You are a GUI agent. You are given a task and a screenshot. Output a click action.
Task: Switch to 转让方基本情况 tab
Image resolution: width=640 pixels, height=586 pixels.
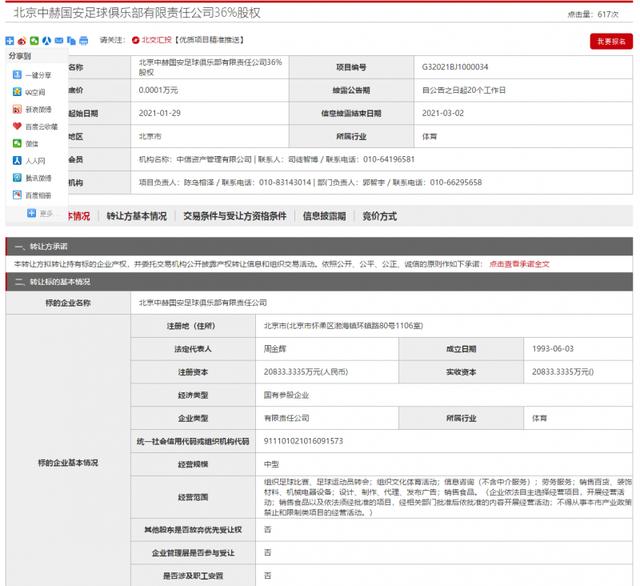137,216
